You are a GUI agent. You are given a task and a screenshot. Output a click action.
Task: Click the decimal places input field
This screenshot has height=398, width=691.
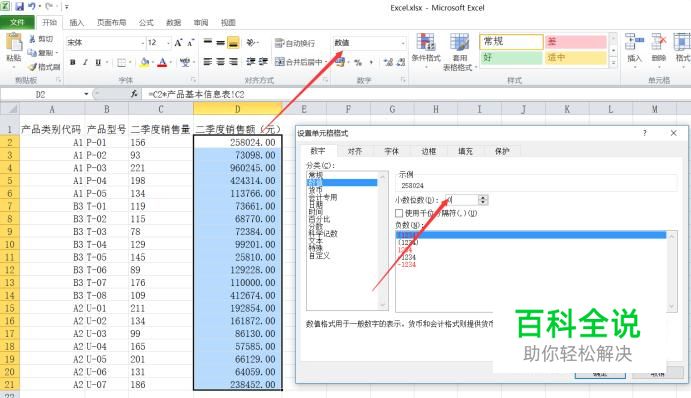(462, 200)
